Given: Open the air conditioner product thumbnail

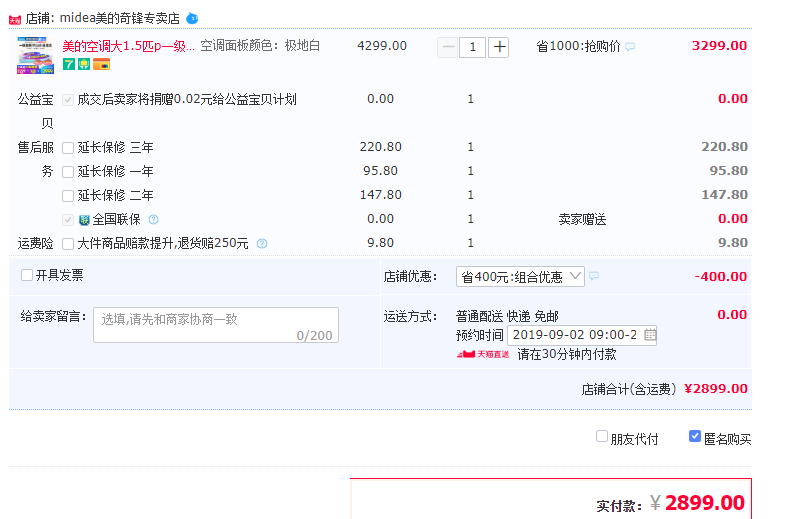Looking at the screenshot, I should (x=35, y=55).
